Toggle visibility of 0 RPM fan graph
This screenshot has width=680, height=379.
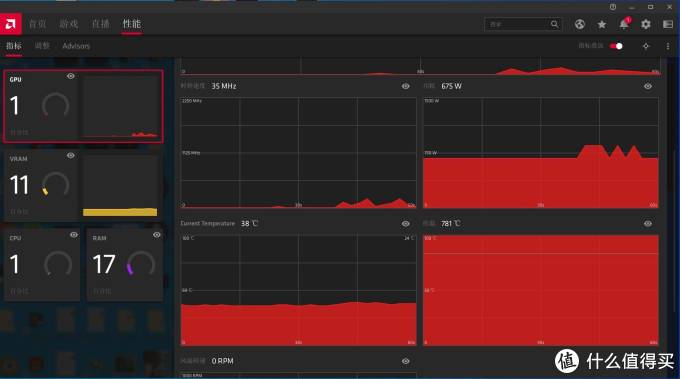click(x=405, y=361)
